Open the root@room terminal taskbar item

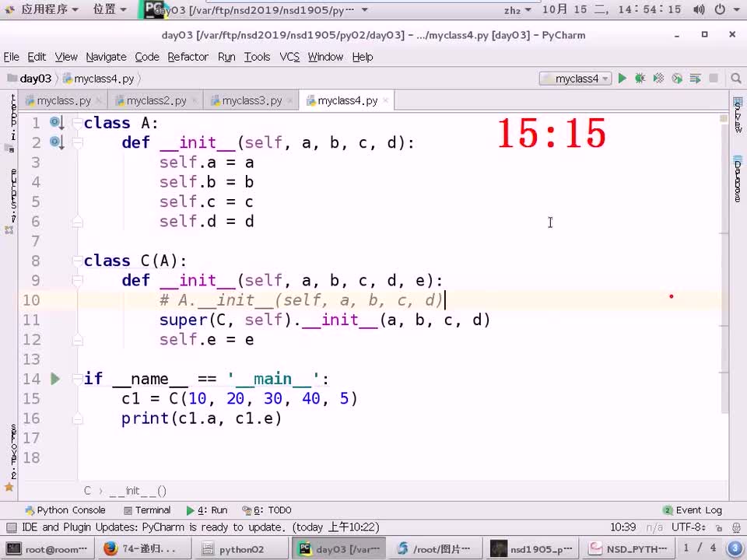coord(47,548)
